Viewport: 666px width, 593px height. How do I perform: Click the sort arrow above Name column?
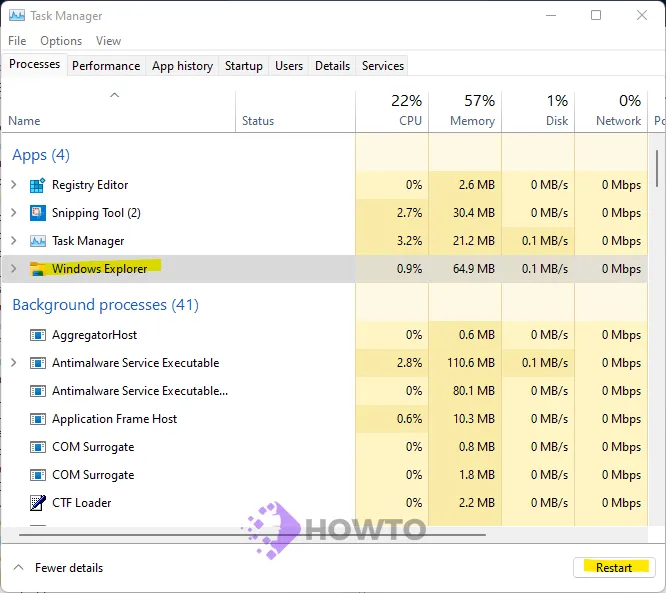(114, 95)
